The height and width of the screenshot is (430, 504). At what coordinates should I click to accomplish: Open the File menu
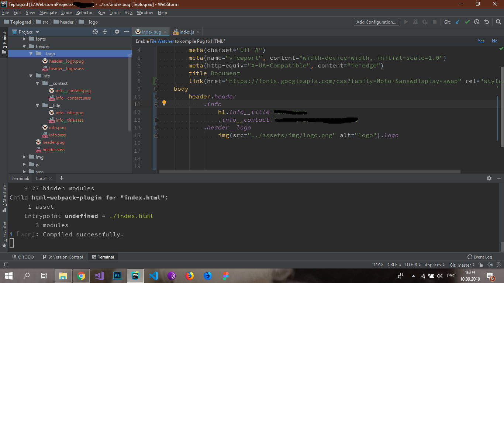[6, 13]
